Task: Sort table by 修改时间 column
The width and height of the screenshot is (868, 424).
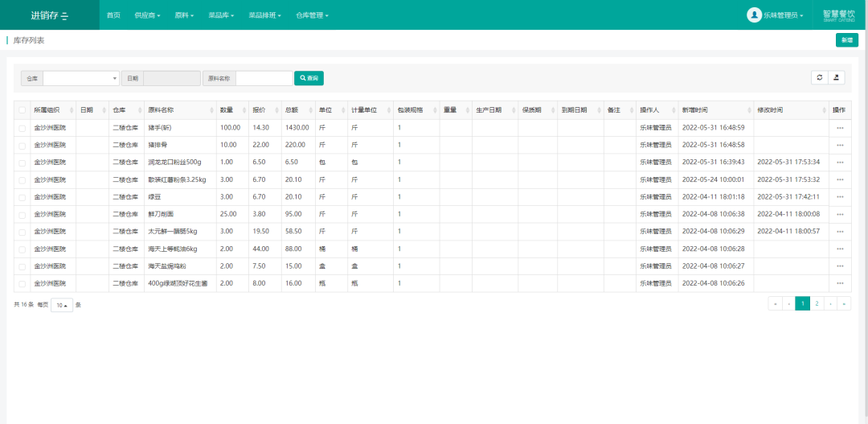Action: (x=791, y=110)
